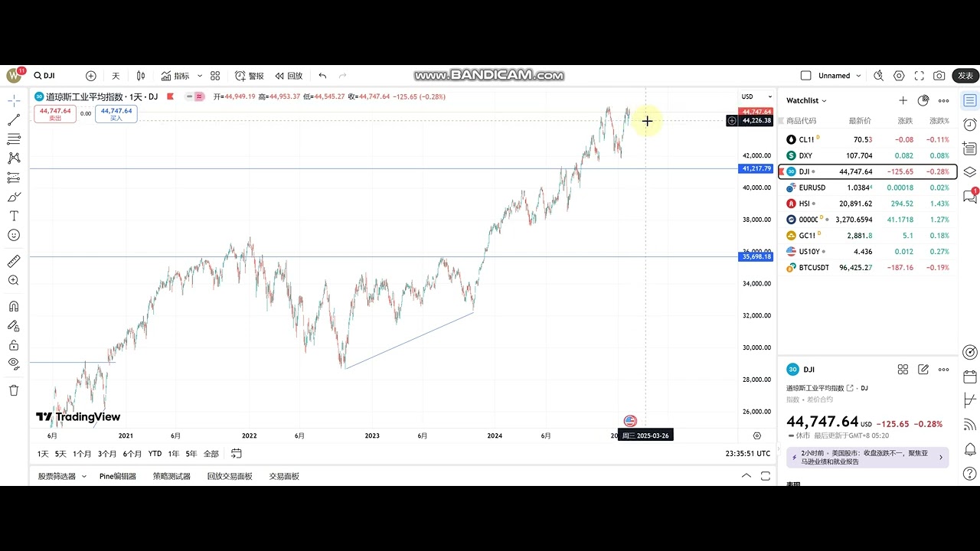Open the 天 time interval selector
The height and width of the screenshot is (551, 980).
[116, 76]
